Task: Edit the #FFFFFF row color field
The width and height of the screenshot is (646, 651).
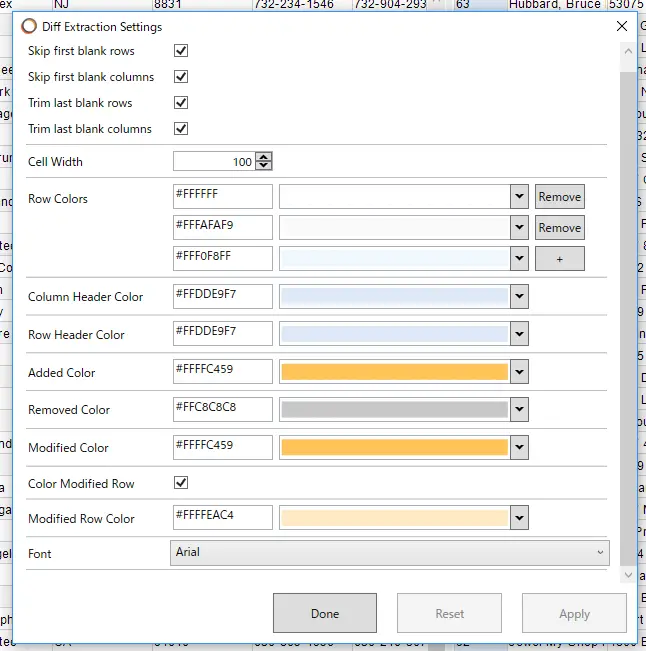Action: (x=223, y=196)
